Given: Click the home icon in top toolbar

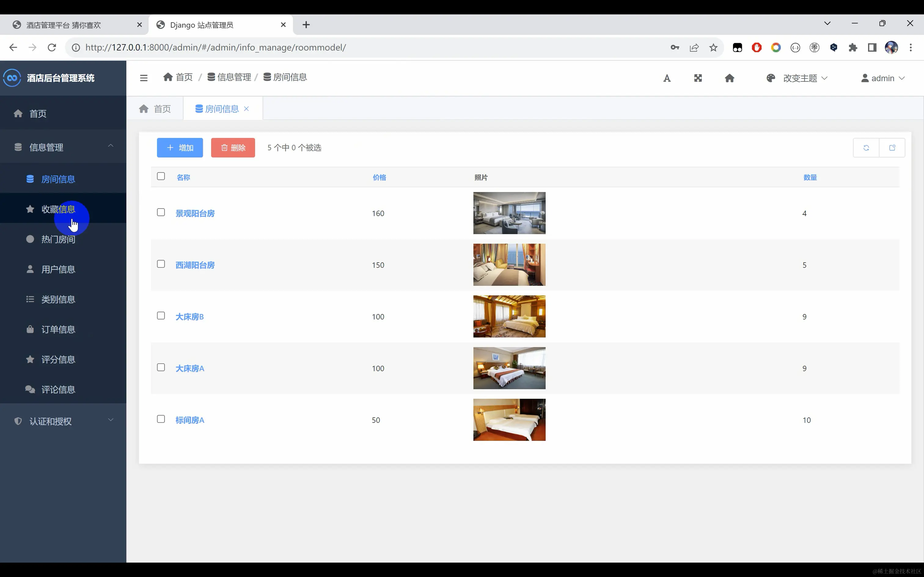Looking at the screenshot, I should coord(729,78).
